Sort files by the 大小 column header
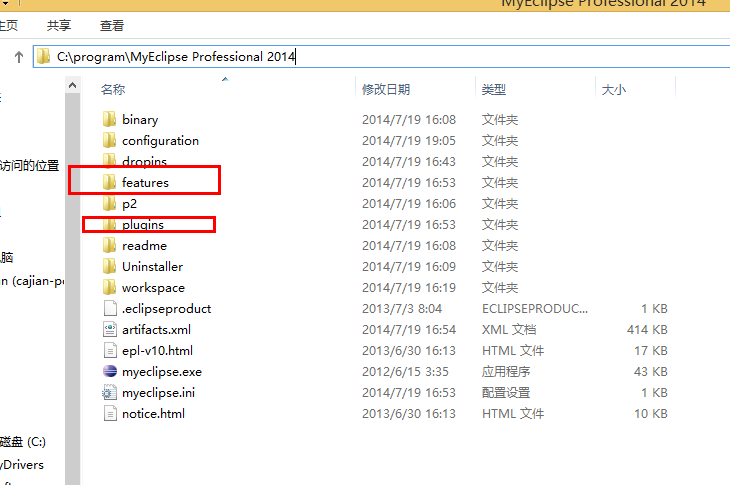 point(614,89)
